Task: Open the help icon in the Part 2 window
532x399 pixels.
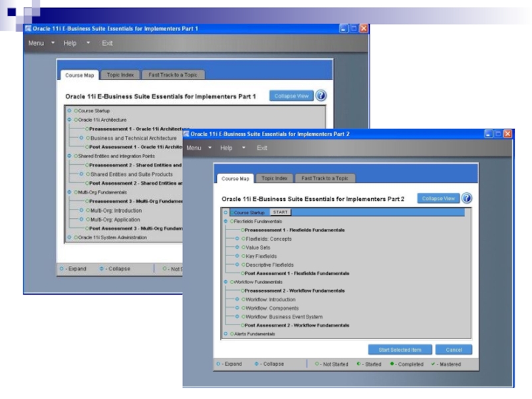Action: 467,198
